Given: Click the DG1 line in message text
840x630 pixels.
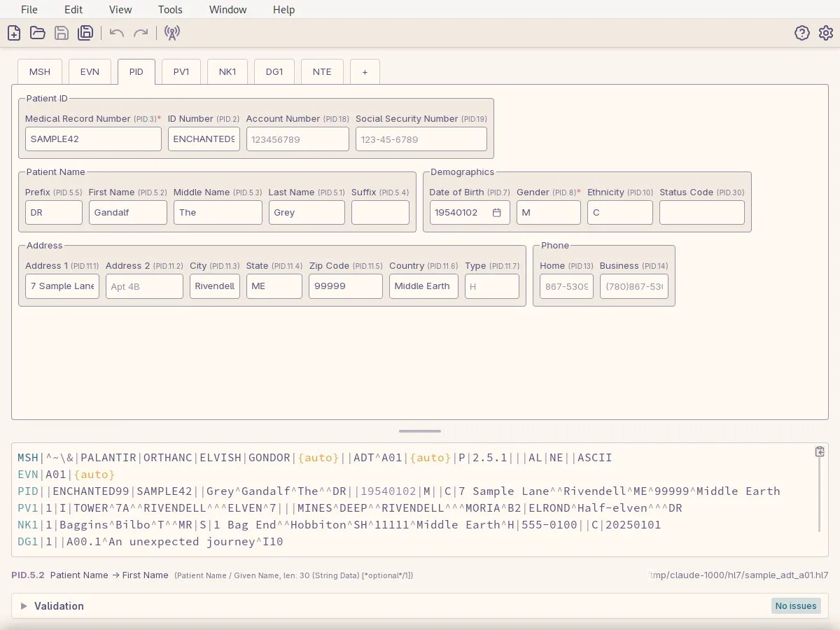Looking at the screenshot, I should point(150,542).
